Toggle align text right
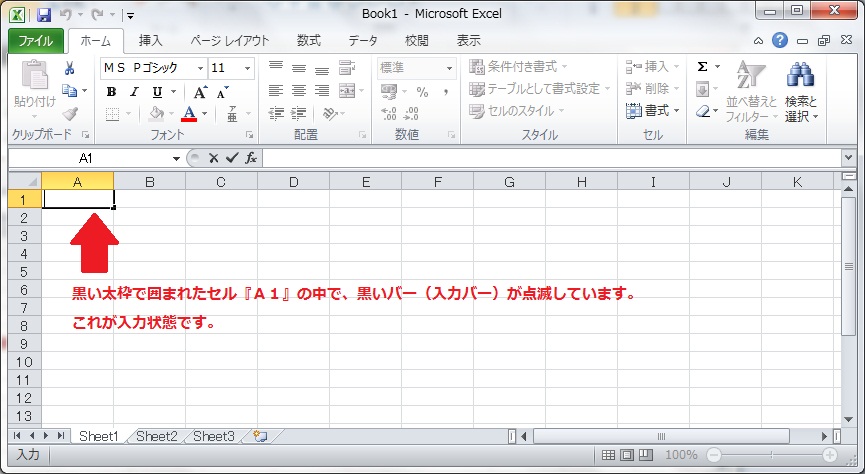 322,90
